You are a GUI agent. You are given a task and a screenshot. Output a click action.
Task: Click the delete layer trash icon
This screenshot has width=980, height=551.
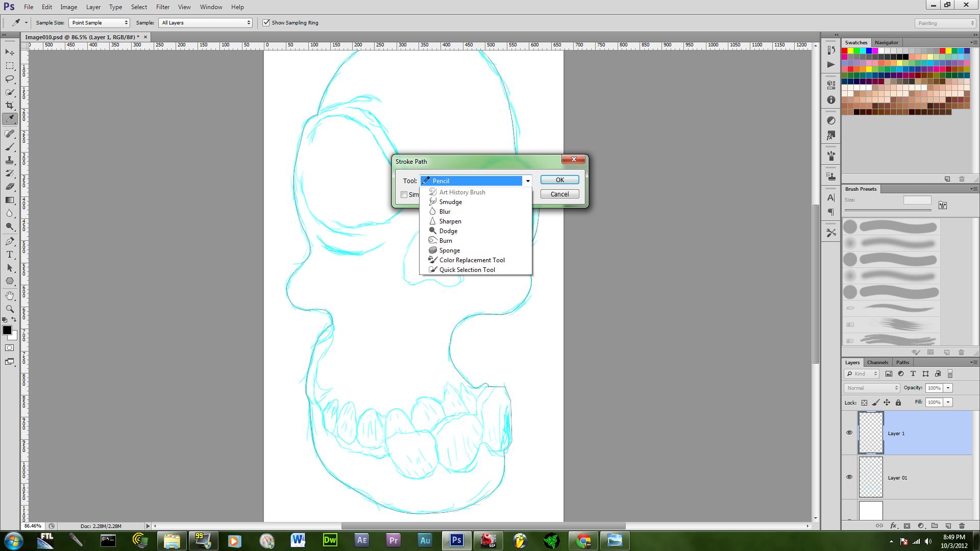(962, 525)
